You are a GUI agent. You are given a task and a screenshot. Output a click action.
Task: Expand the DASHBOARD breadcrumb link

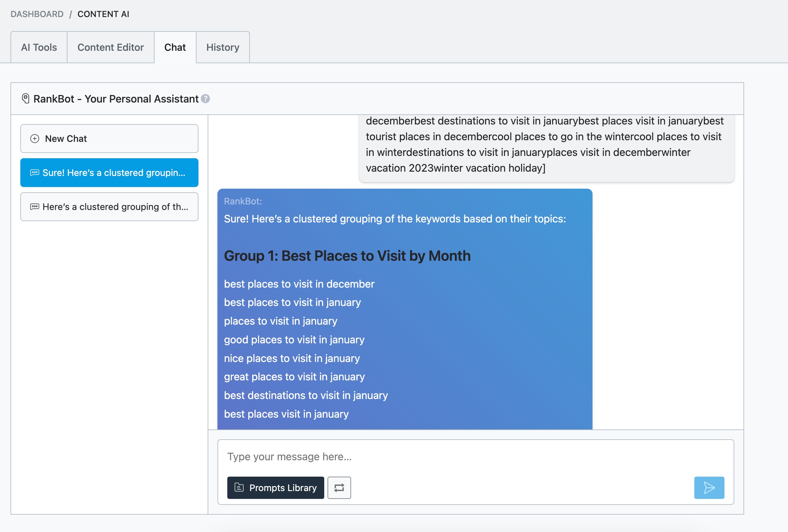(37, 14)
